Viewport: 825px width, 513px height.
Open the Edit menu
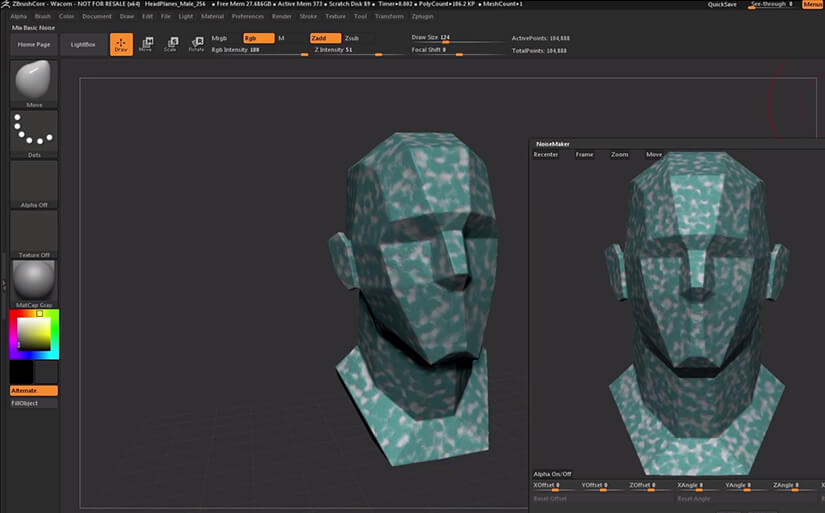point(147,16)
